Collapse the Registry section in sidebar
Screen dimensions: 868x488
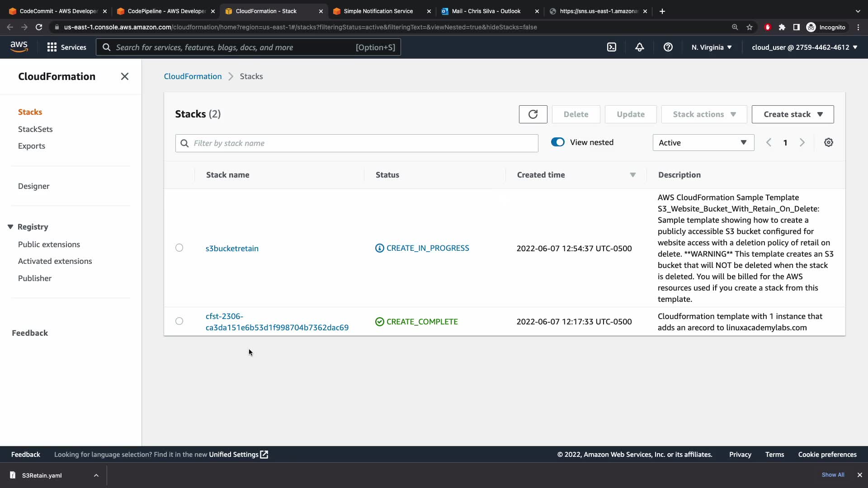(x=10, y=227)
